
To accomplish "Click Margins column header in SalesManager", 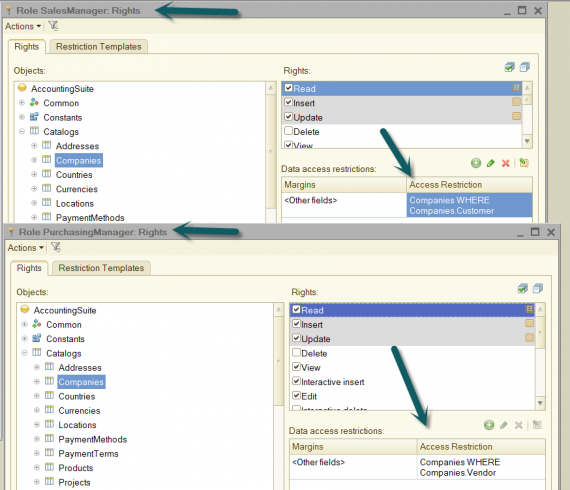I will [344, 185].
